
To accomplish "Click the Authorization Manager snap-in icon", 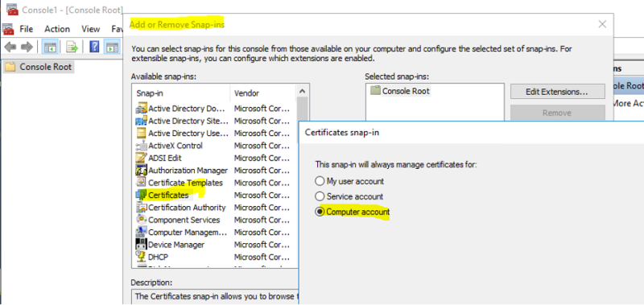I will [142, 171].
